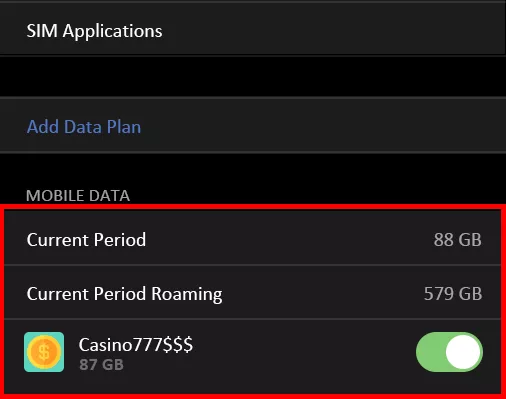Click the dollar sign on the coin icon
506x399 pixels.
(x=44, y=352)
